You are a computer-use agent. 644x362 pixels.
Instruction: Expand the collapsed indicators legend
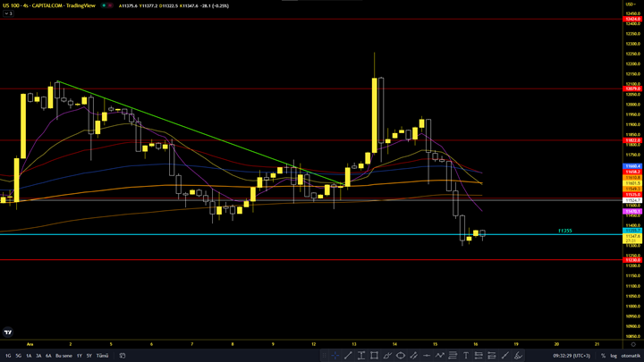pyautogui.click(x=8, y=14)
